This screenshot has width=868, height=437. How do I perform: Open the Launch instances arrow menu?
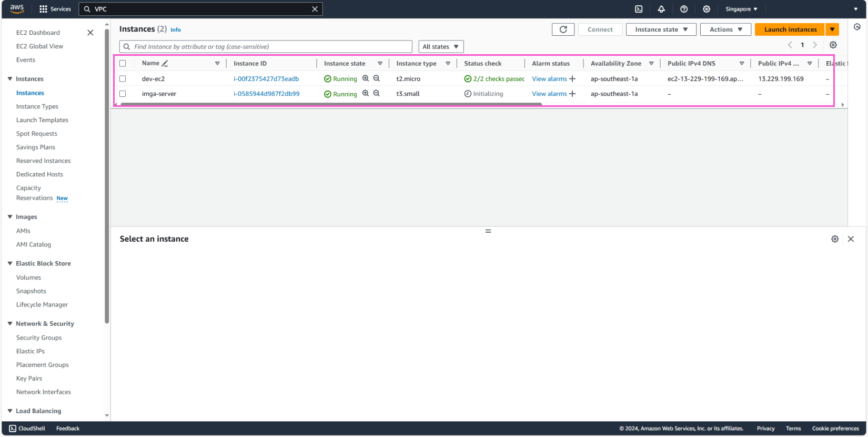click(832, 29)
